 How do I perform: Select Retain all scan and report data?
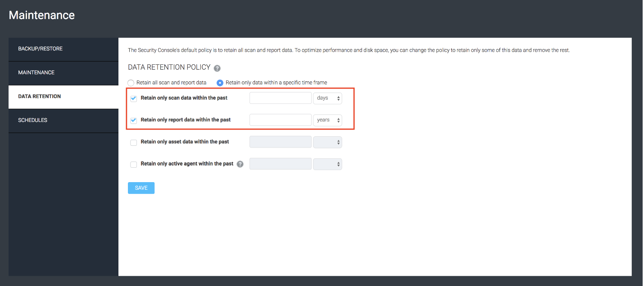coord(131,83)
